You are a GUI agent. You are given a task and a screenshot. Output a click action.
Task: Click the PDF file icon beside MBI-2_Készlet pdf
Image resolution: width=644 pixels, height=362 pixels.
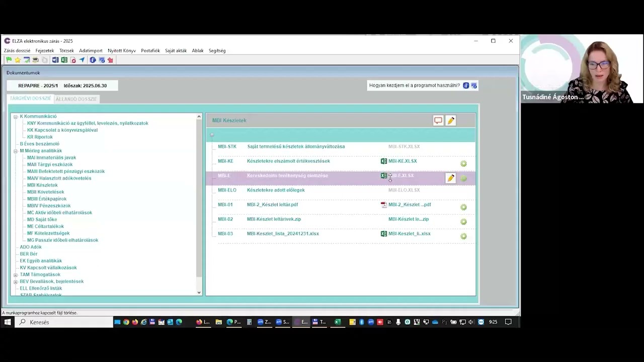(384, 205)
